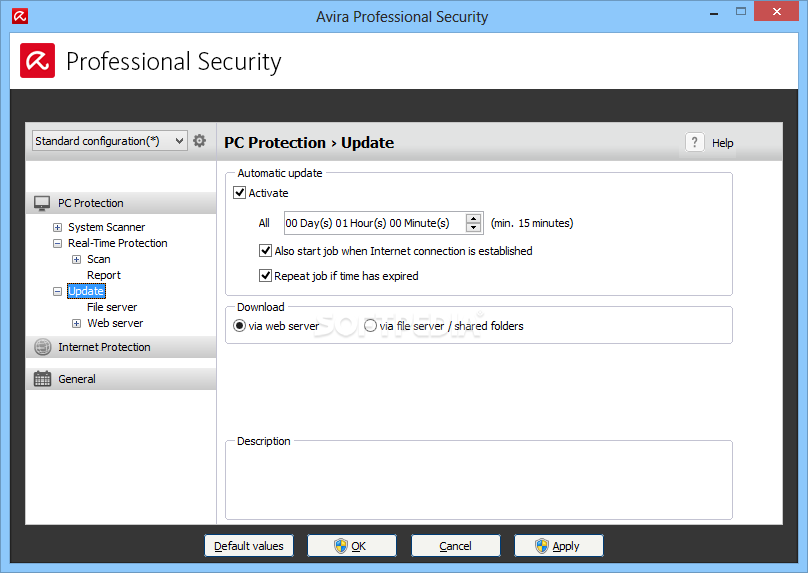Click the Internet Protection globe icon
The width and height of the screenshot is (808, 573).
[43, 347]
